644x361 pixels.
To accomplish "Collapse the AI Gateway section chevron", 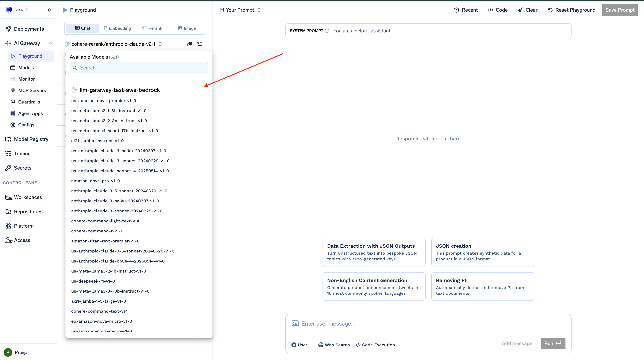I will click(50, 43).
